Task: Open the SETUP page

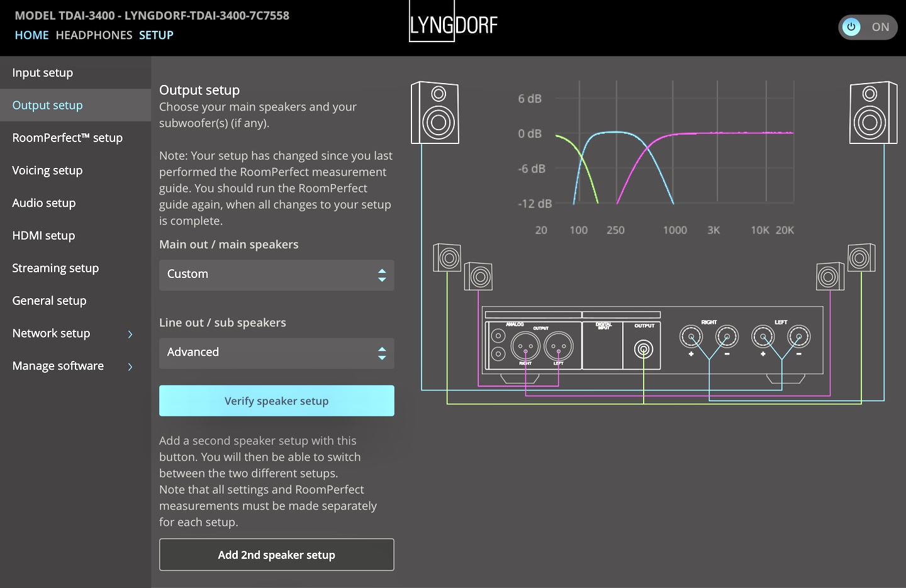Action: (156, 35)
